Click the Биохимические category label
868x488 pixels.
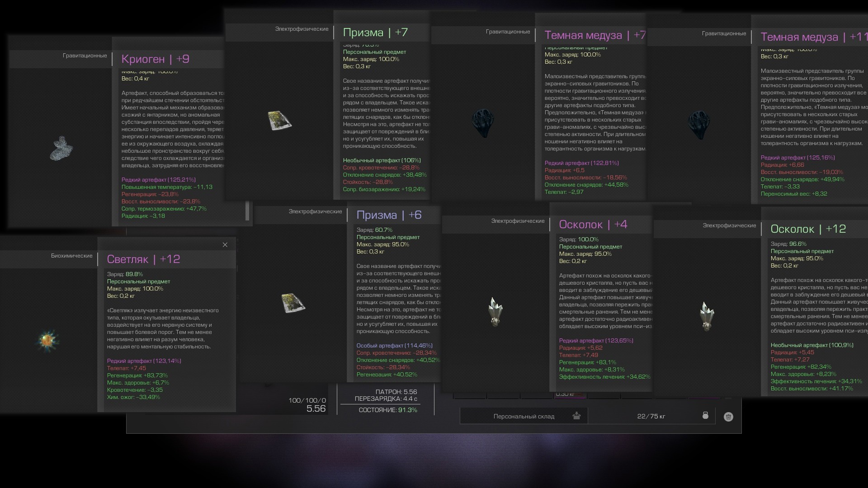(72, 256)
